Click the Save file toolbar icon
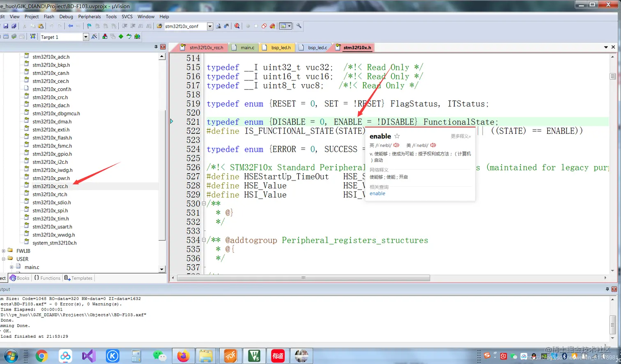The height and width of the screenshot is (364, 621). [6, 26]
